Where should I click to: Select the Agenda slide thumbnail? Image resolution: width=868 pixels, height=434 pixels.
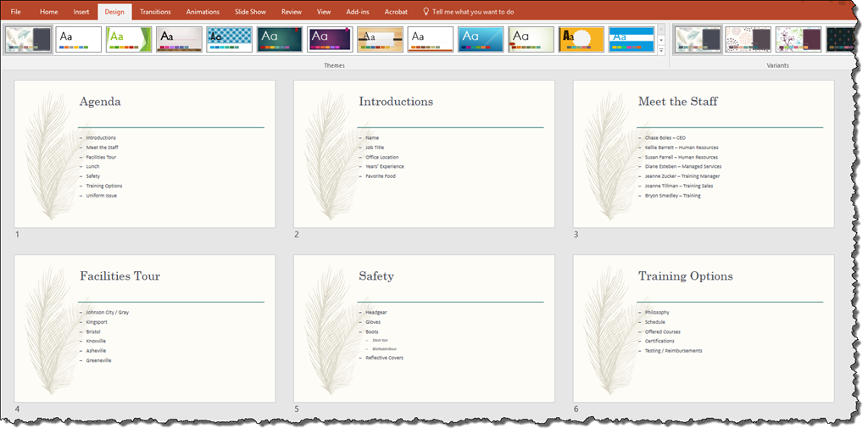(145, 153)
